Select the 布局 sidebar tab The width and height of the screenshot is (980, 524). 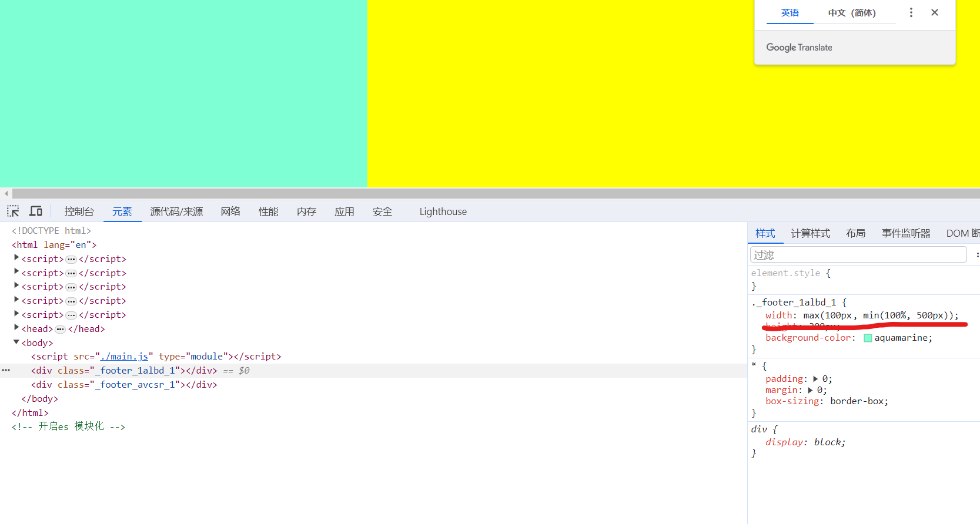point(856,233)
